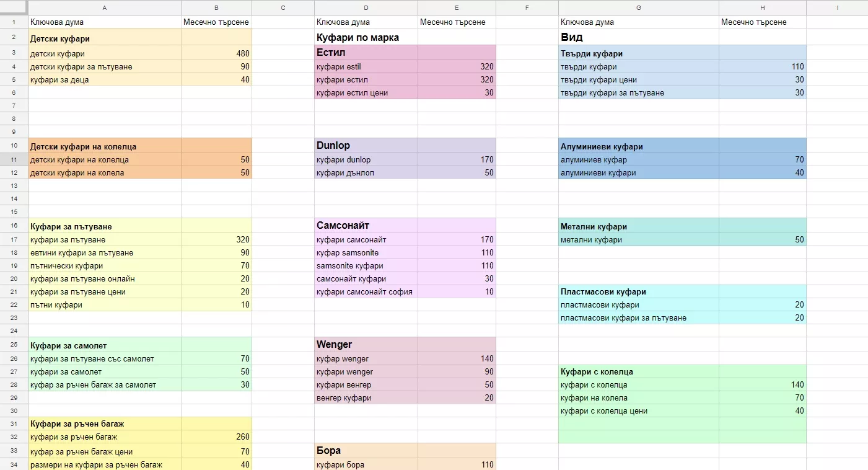Click the 'Твърди куфари' heading cell
Image resolution: width=868 pixels, height=470 pixels.
[639, 53]
